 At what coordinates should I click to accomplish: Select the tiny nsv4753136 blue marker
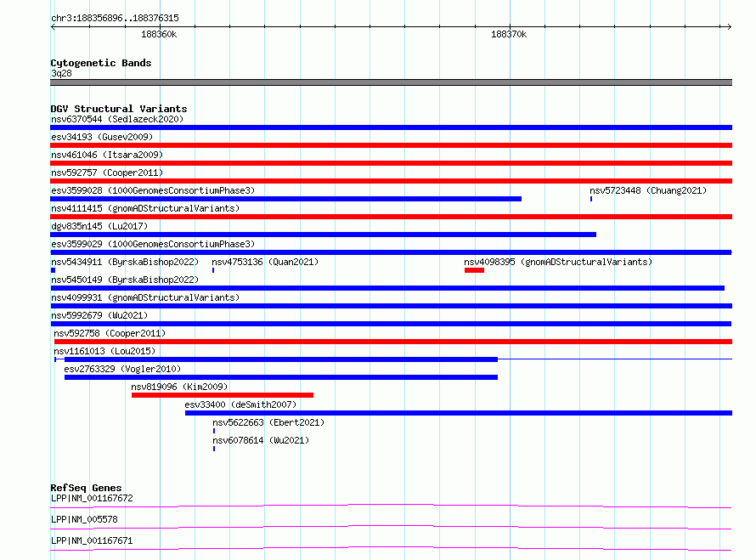click(213, 270)
